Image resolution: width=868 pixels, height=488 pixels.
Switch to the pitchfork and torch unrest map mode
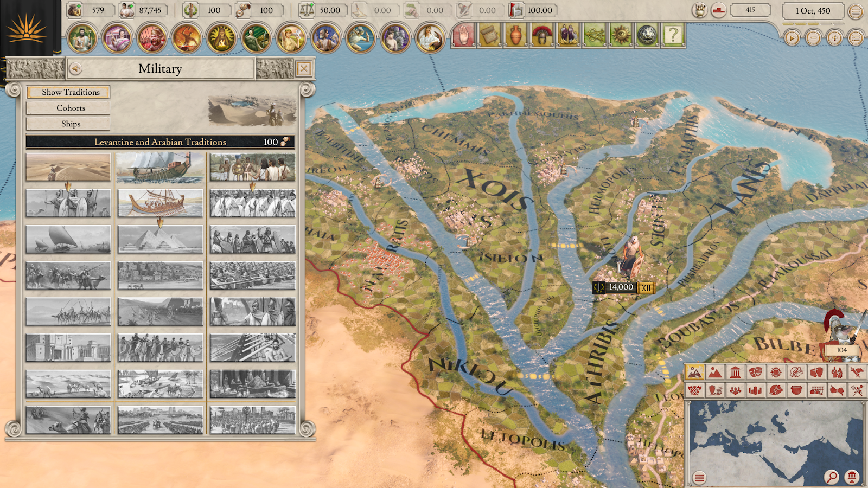(x=857, y=390)
